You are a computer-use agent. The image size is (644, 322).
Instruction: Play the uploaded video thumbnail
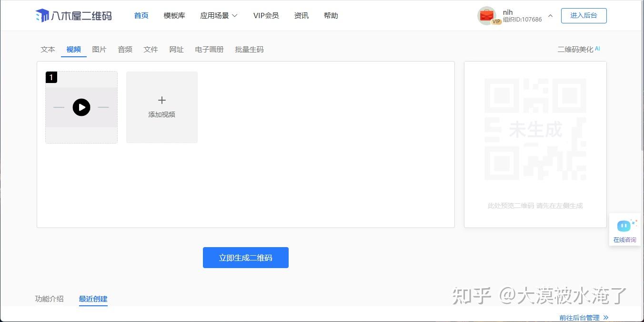pyautogui.click(x=81, y=107)
